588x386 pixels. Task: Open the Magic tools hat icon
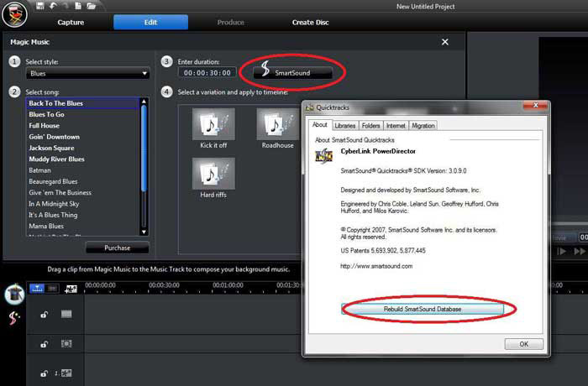point(14,295)
